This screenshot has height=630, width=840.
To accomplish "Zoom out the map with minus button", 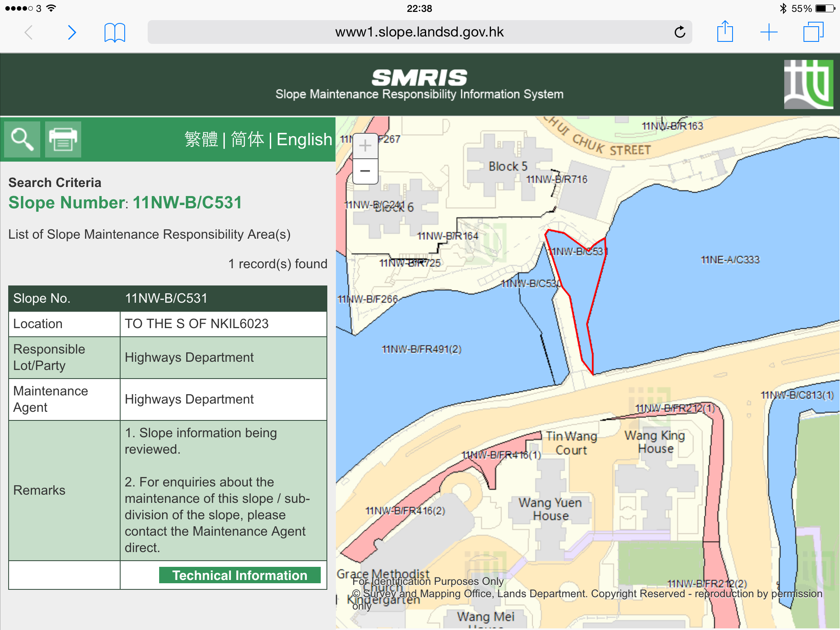I will [x=365, y=171].
